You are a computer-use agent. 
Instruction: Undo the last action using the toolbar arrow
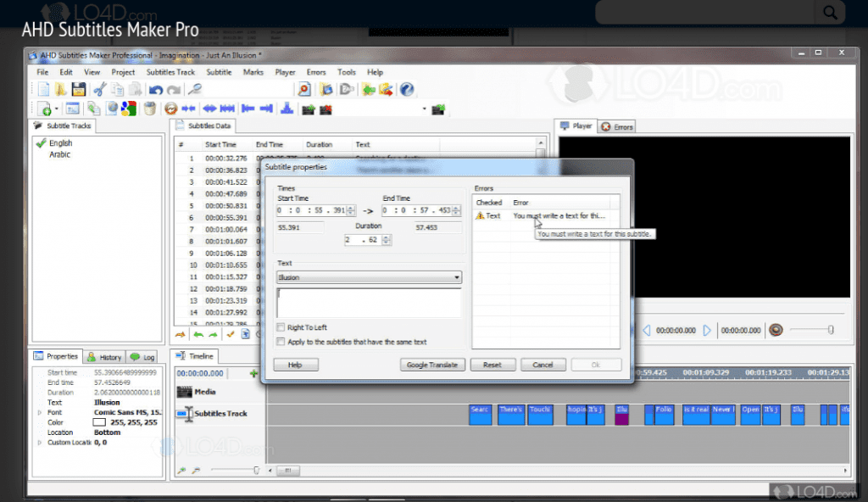tap(156, 90)
